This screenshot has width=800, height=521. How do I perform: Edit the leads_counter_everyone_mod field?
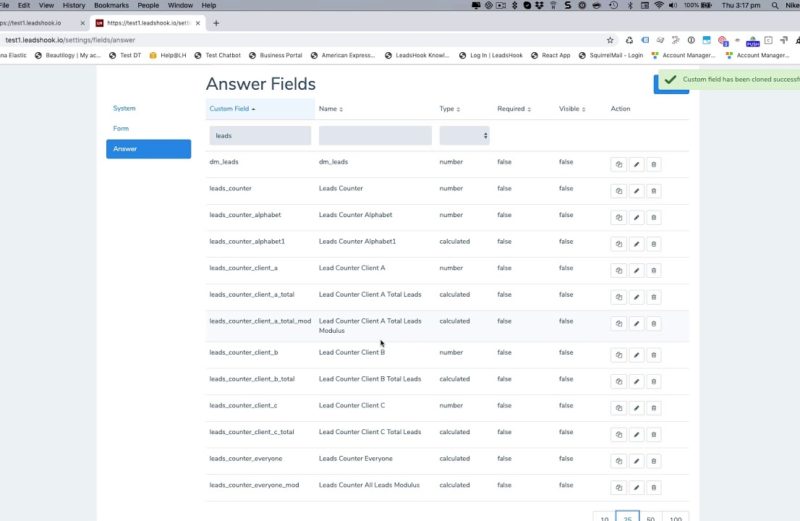(636, 488)
